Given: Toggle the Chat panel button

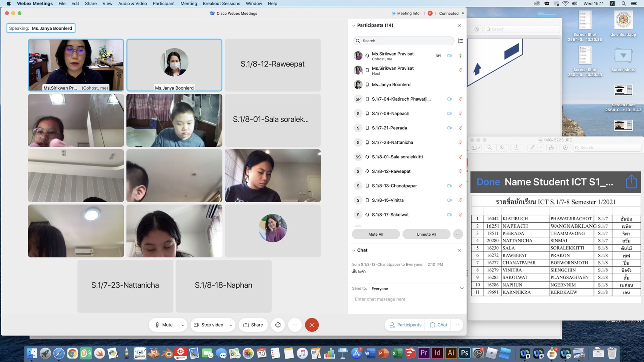Looking at the screenshot, I should (438, 325).
